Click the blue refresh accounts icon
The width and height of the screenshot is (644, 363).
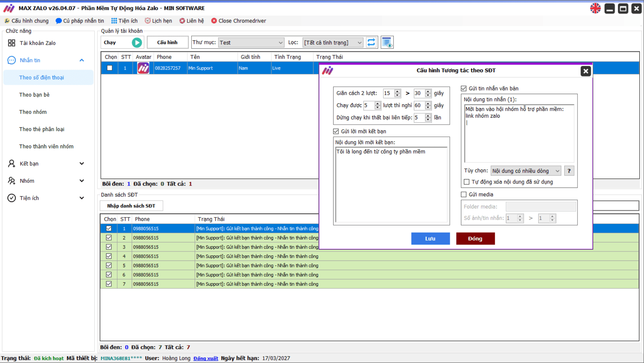371,42
